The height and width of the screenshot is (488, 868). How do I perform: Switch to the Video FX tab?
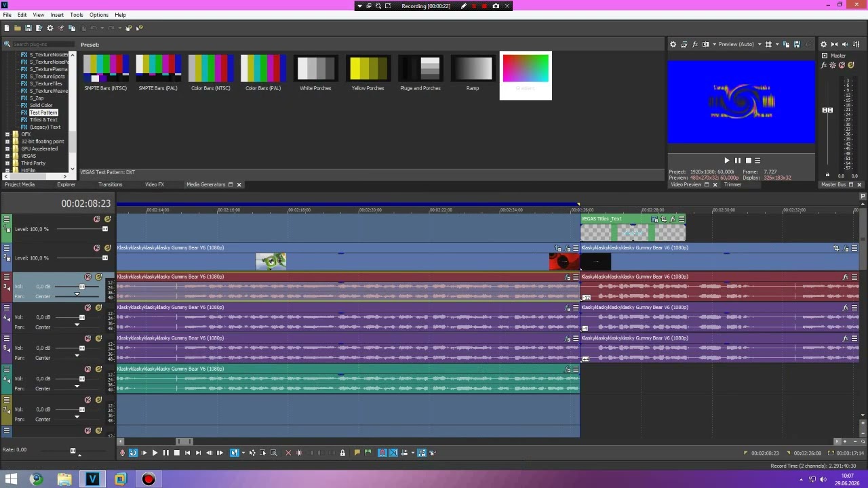(x=154, y=184)
